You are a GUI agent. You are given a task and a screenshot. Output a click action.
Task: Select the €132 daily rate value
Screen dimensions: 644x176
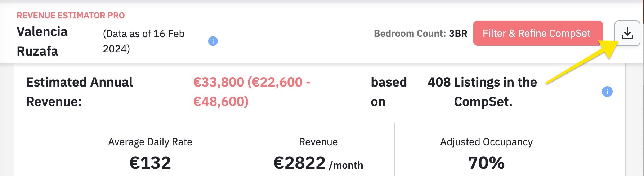pos(150,163)
